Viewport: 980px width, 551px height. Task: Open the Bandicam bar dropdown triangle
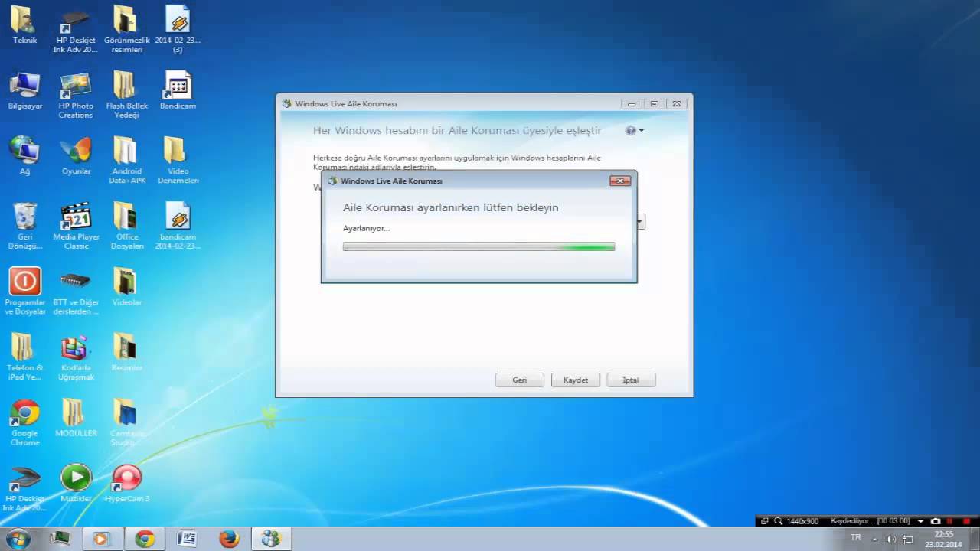920,521
